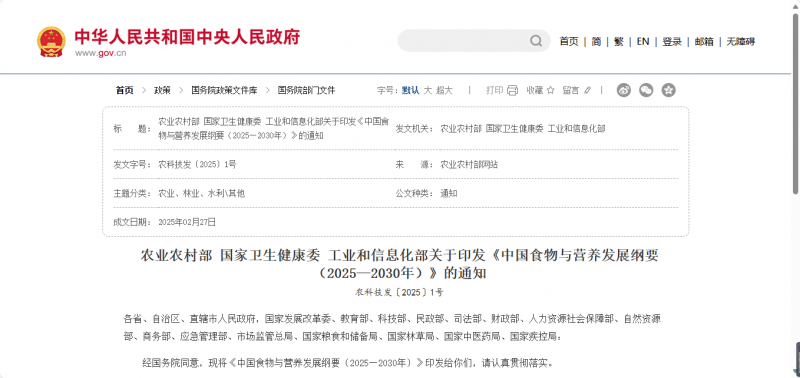Click the www.gov.cn URL text

tap(101, 53)
